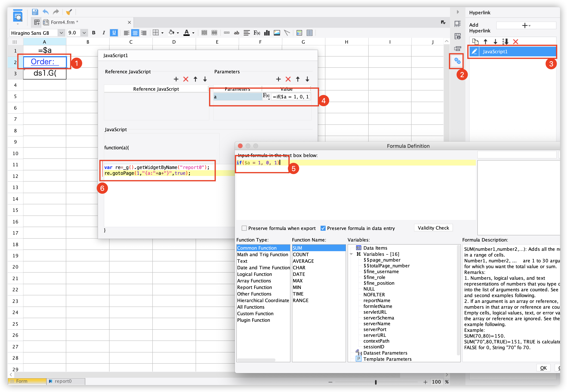
Task: Insert chart via bar chart icon
Action: coord(267,33)
